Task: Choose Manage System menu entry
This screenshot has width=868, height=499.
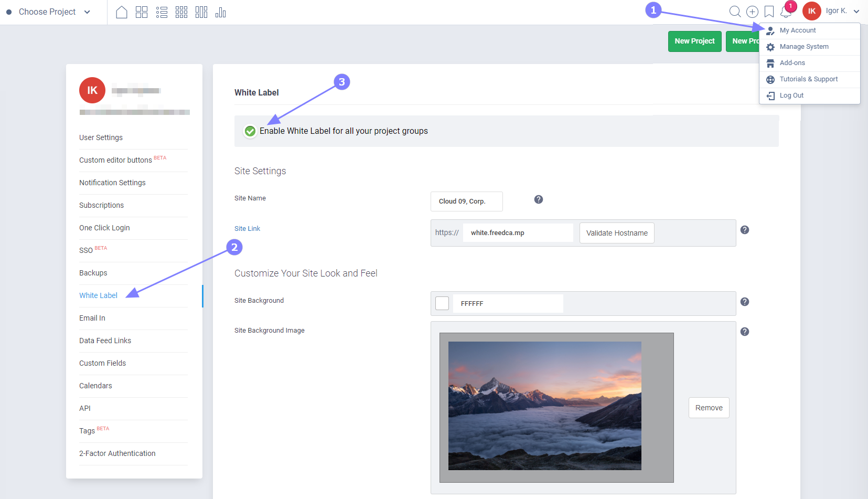Action: (x=803, y=47)
